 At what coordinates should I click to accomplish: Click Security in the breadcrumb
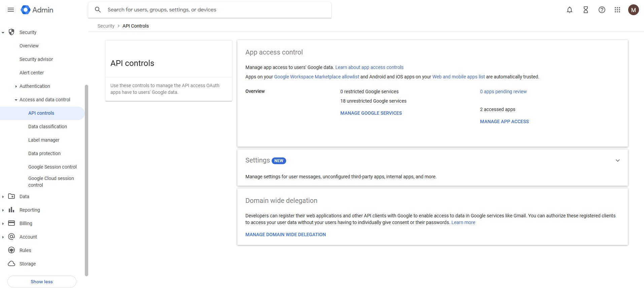(x=106, y=26)
